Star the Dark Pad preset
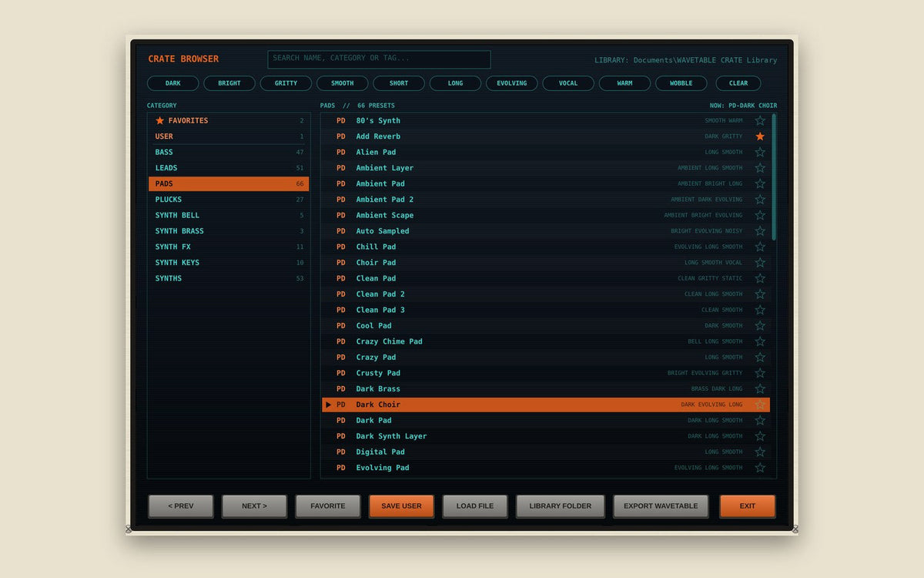Image resolution: width=924 pixels, height=578 pixels. click(760, 421)
